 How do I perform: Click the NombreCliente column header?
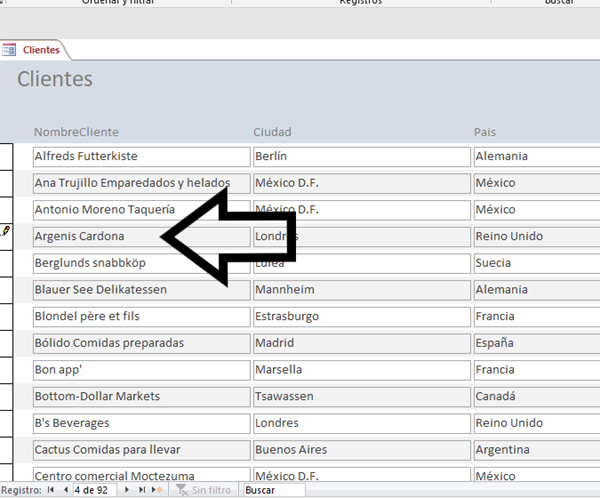click(77, 132)
